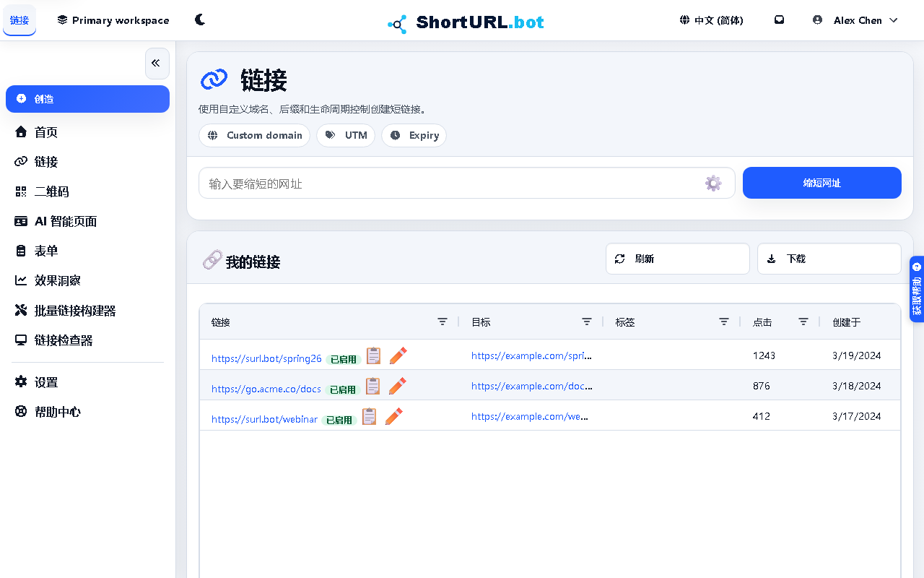924x578 pixels.
Task: Copy the webinar link via clipboard icon
Action: point(369,416)
